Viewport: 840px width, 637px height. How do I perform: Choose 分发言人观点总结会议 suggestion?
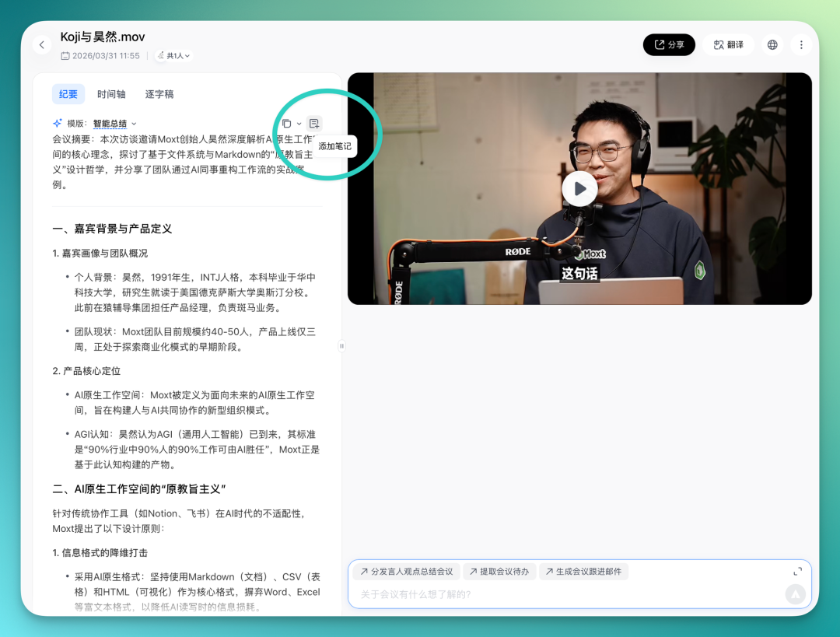pos(406,572)
